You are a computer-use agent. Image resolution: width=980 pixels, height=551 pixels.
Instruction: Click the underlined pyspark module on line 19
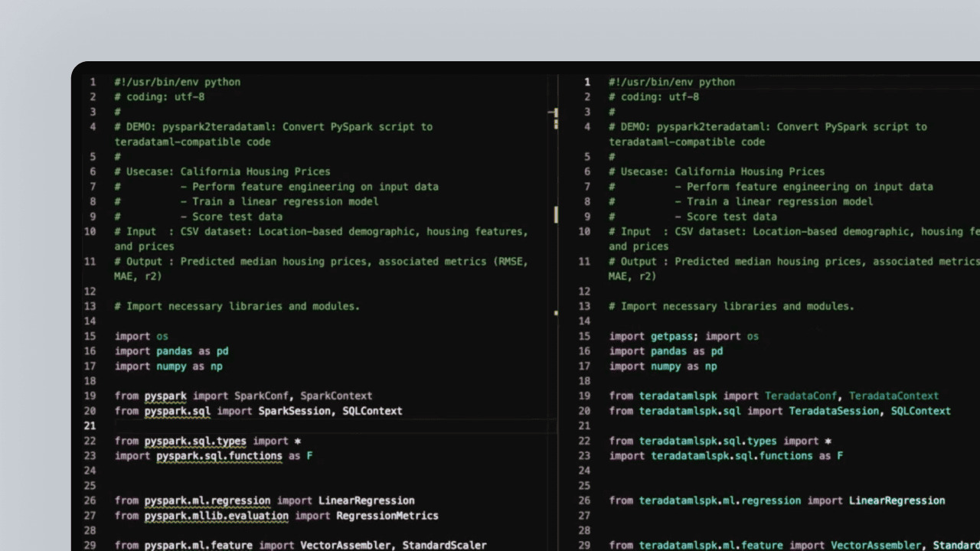[165, 396]
